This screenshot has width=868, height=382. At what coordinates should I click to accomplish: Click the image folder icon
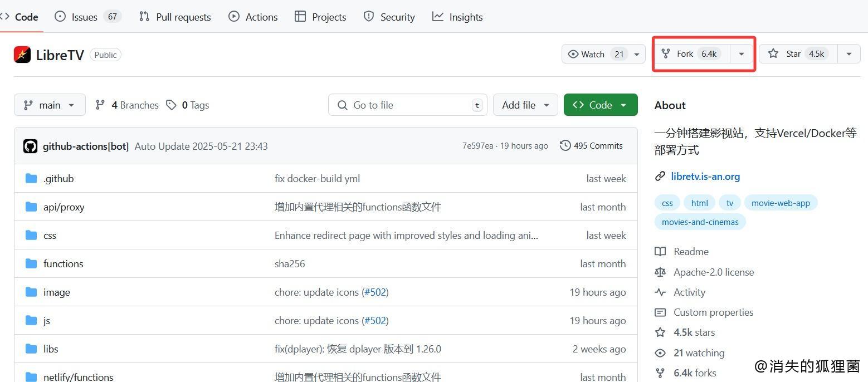[31, 292]
